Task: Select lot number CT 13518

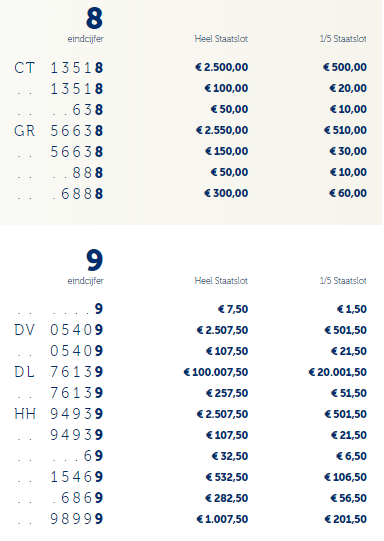Action: (x=59, y=68)
